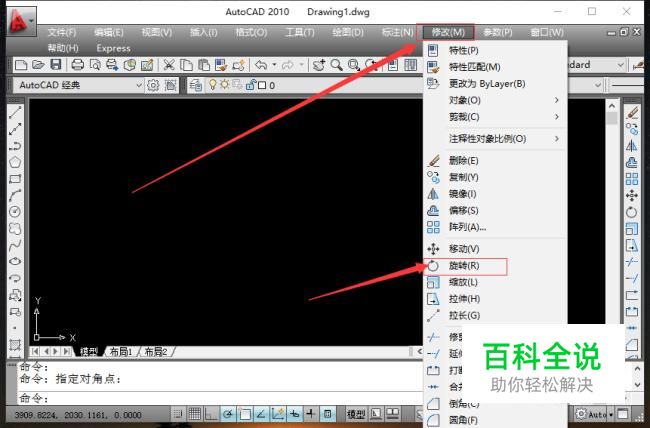Viewport: 650px width, 428px height.
Task: Toggle Snap Mode in status bar
Action: (178, 414)
